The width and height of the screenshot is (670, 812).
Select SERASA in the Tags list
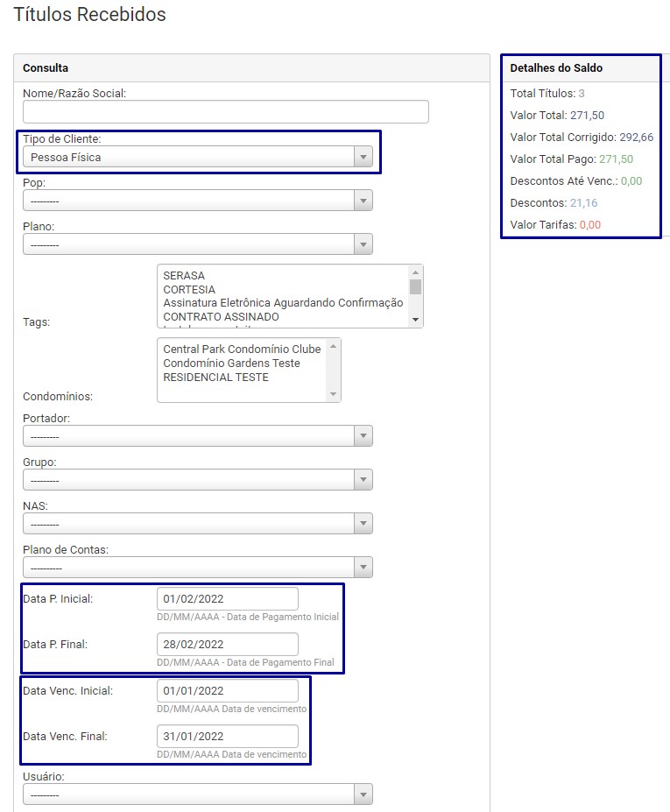184,276
